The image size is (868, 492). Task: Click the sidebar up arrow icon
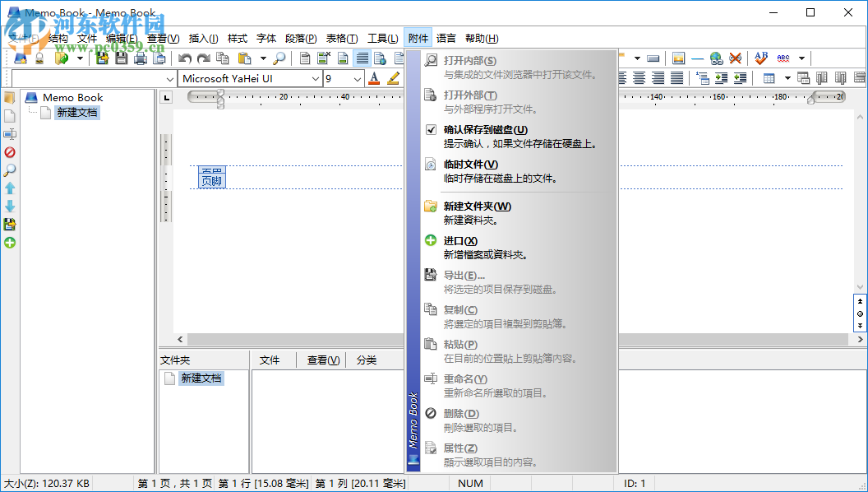coord(10,188)
